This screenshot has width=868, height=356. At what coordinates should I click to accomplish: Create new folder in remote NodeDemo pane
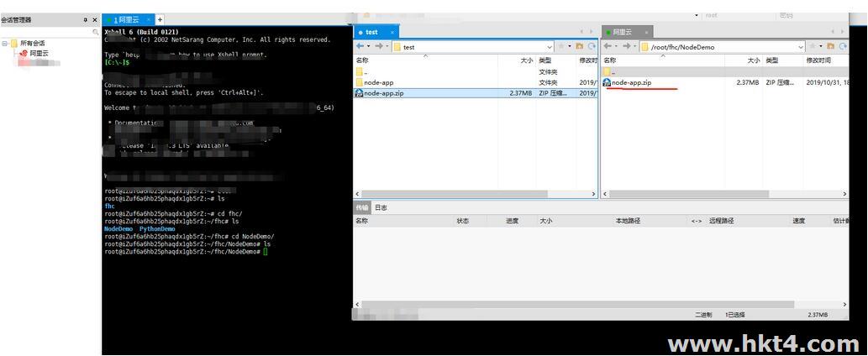(x=830, y=46)
